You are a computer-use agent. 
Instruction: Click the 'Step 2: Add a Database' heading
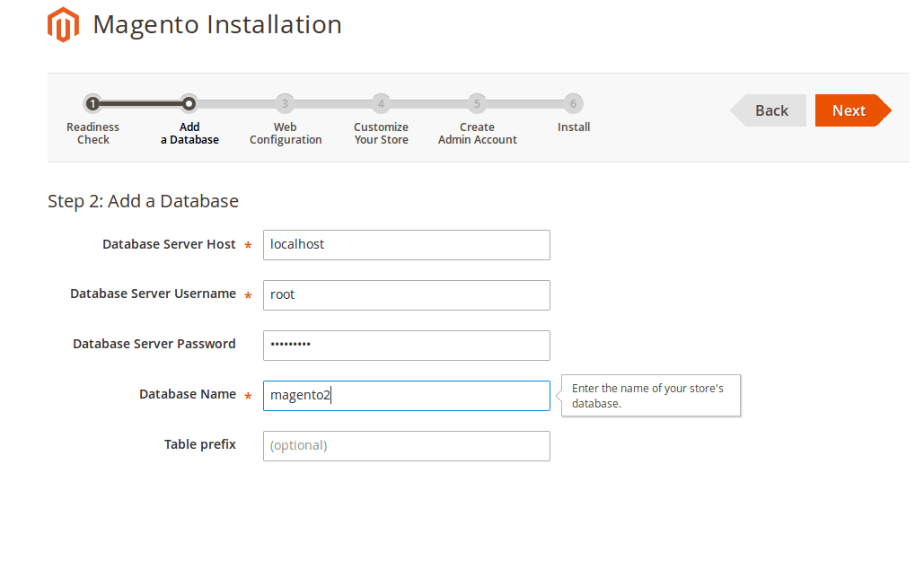[x=143, y=201]
